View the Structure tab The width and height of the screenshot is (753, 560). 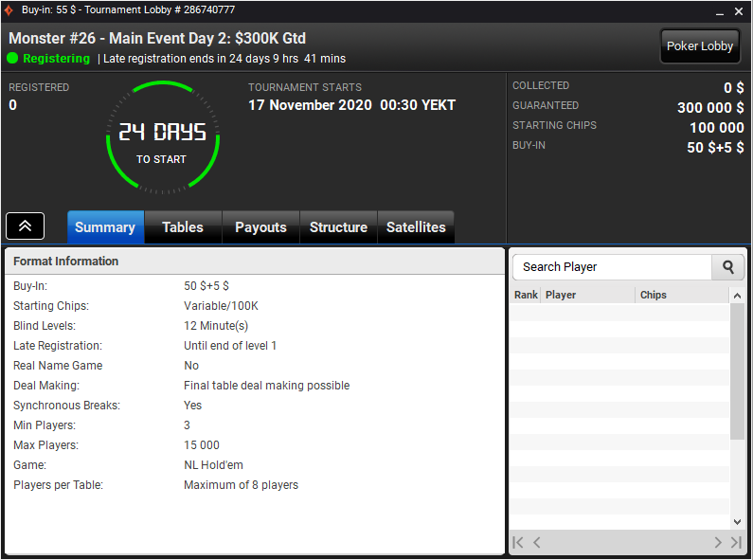[x=338, y=227]
